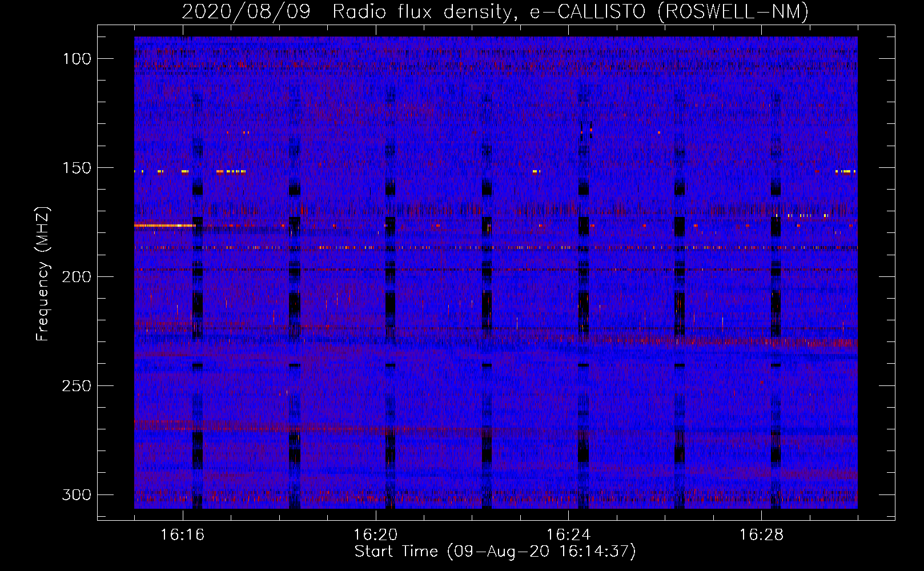Click the '16:28' time tick label

pyautogui.click(x=761, y=535)
